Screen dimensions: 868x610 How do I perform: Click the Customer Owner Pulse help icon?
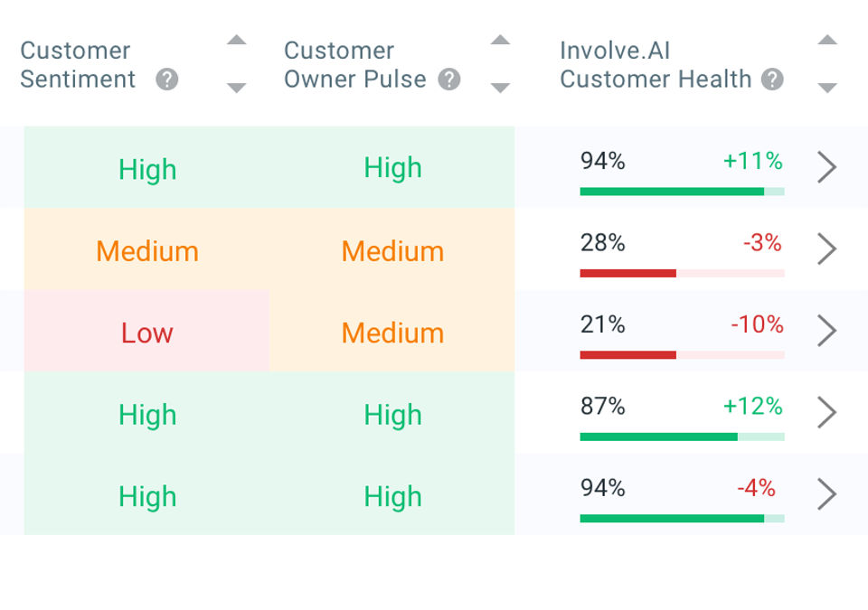pos(449,80)
